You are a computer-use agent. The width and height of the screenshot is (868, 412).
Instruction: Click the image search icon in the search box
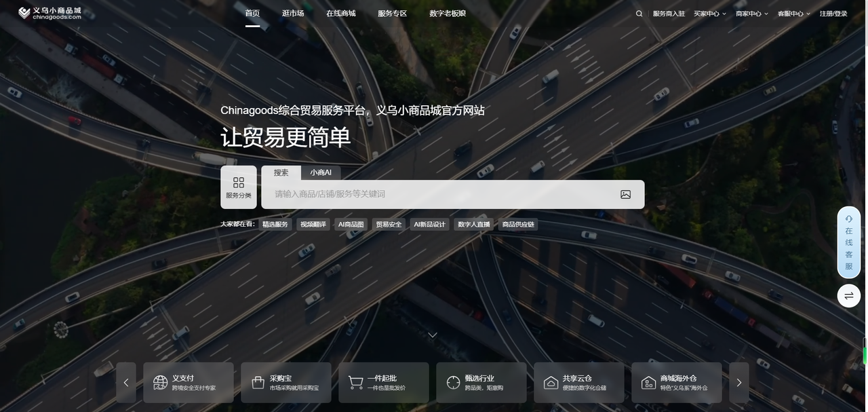point(625,194)
